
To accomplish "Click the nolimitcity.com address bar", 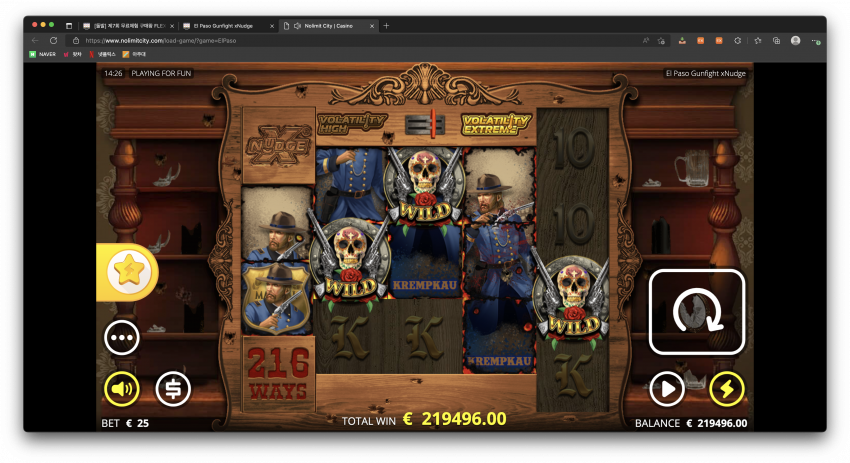I will pyautogui.click(x=358, y=40).
